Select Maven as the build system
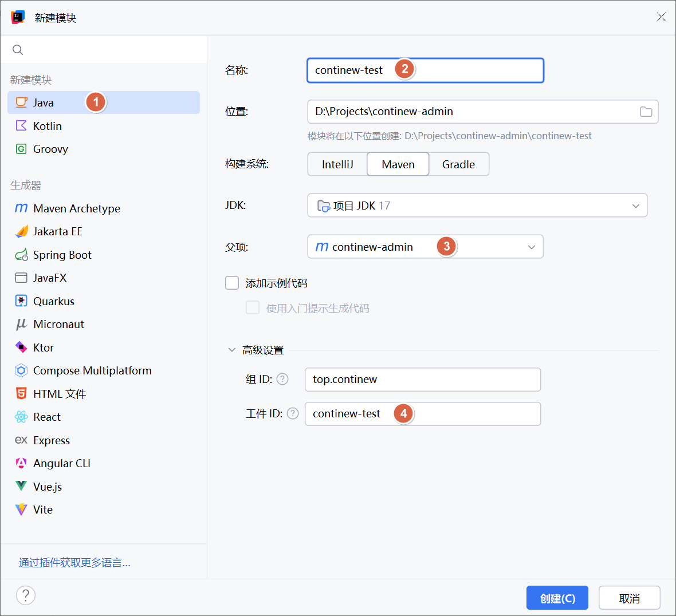 398,164
